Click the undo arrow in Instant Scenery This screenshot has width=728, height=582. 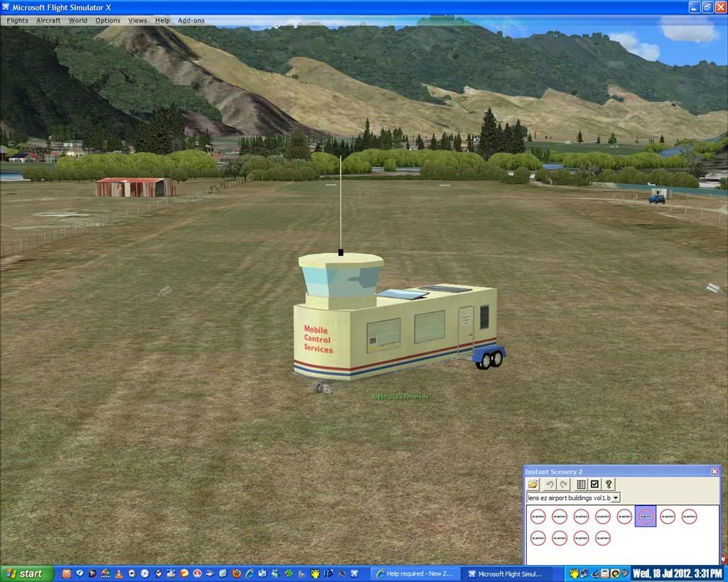coord(550,485)
